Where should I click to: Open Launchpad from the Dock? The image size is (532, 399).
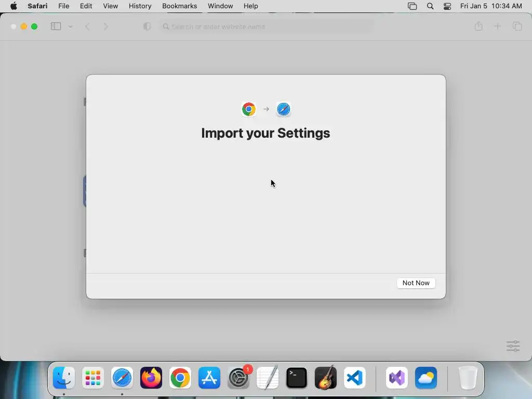(x=93, y=378)
